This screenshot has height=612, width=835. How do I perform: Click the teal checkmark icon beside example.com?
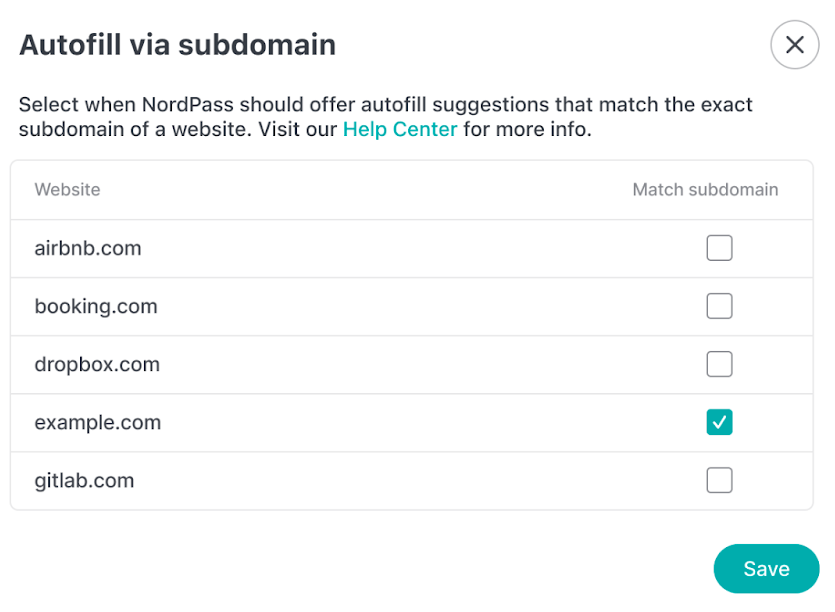click(719, 422)
